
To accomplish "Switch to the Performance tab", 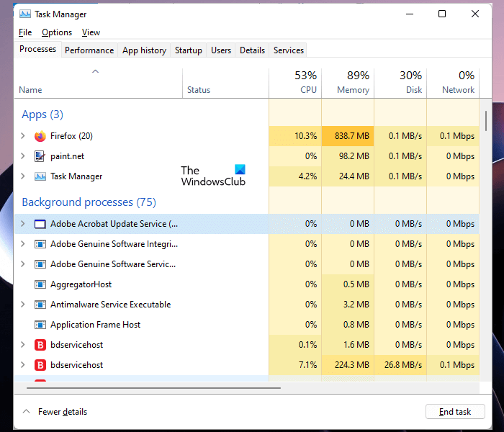I will coord(89,50).
